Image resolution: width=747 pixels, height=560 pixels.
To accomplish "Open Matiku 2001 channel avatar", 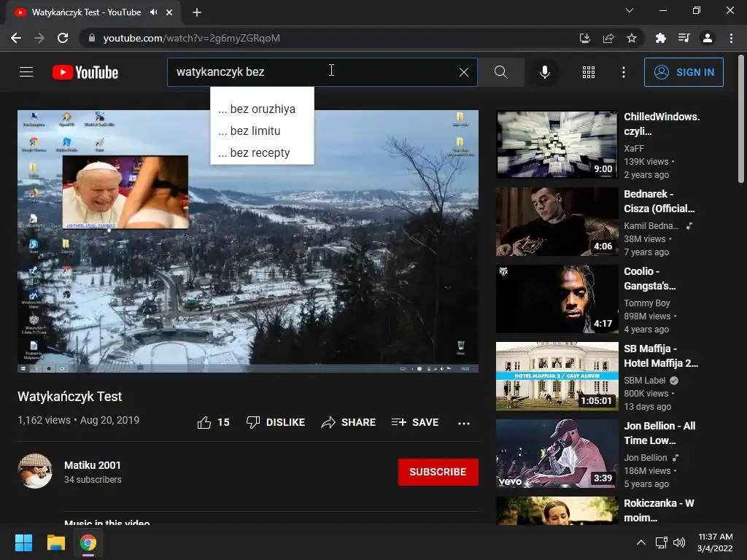I will [35, 471].
